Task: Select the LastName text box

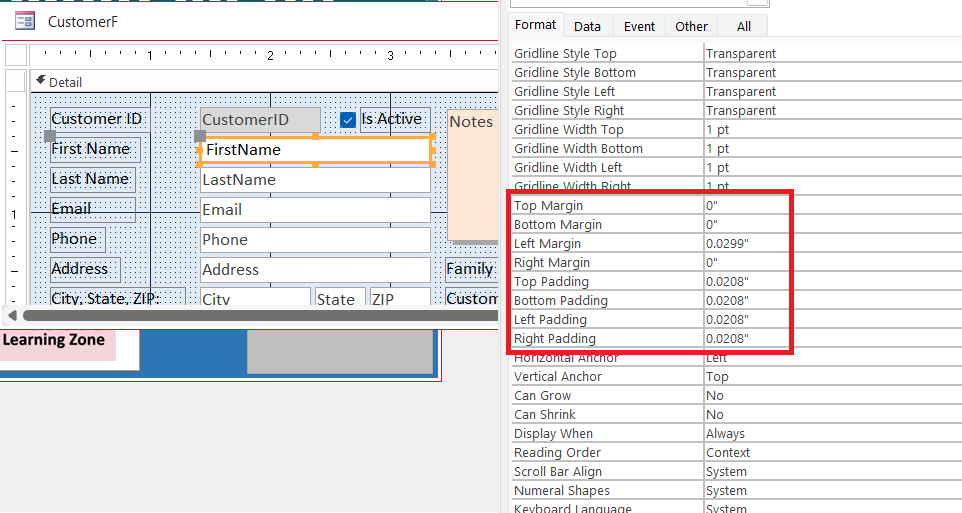Action: click(315, 180)
